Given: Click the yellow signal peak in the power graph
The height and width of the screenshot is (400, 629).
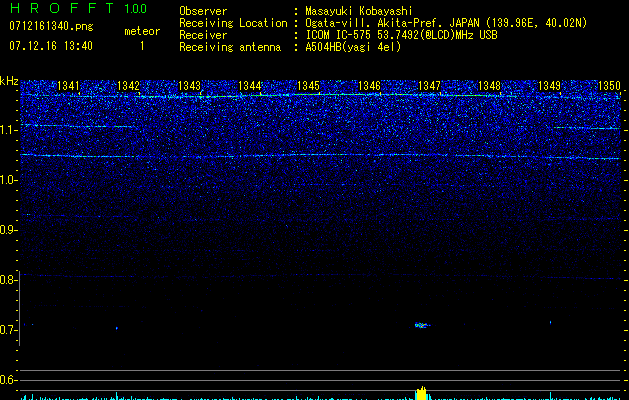Looking at the screenshot, I should 421,393.
